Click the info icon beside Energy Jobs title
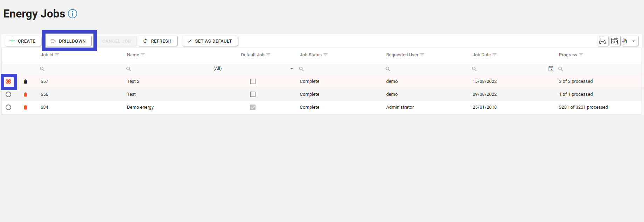The height and width of the screenshot is (222, 644). (72, 14)
